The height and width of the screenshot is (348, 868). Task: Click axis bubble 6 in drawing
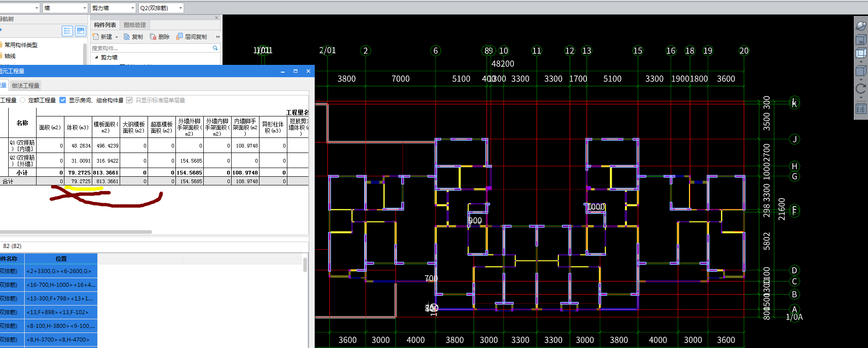pos(435,51)
